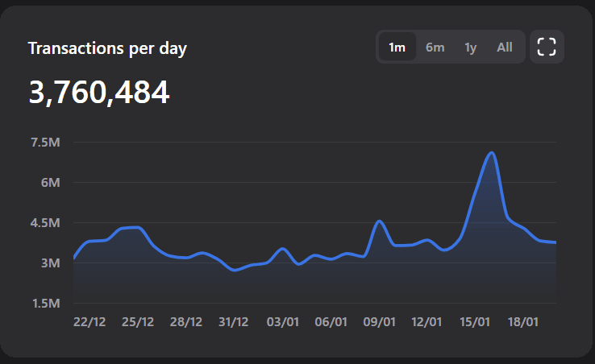Click the 25/12 date label

coord(138,321)
